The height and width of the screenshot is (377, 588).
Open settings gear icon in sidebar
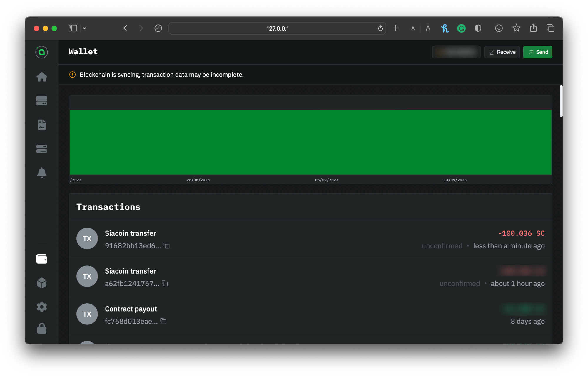(41, 307)
